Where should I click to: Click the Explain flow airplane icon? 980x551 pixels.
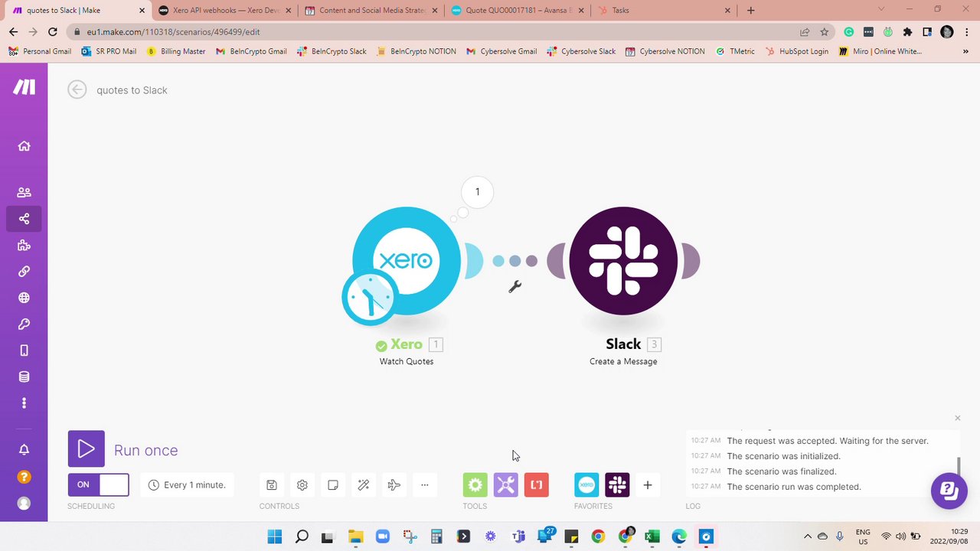394,484
